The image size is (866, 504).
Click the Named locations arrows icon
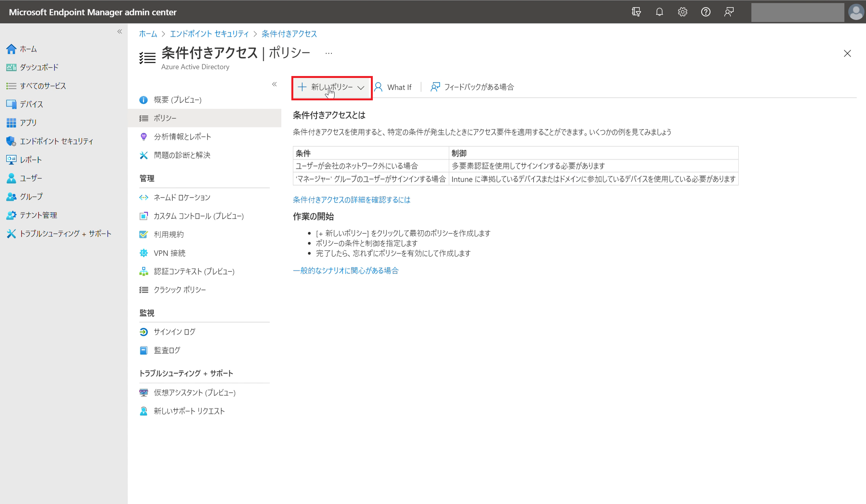click(x=144, y=198)
